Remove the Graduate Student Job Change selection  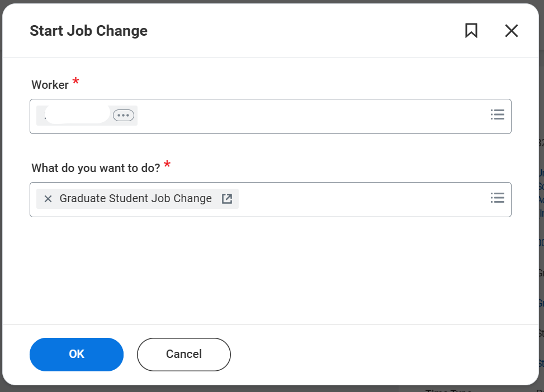point(48,198)
